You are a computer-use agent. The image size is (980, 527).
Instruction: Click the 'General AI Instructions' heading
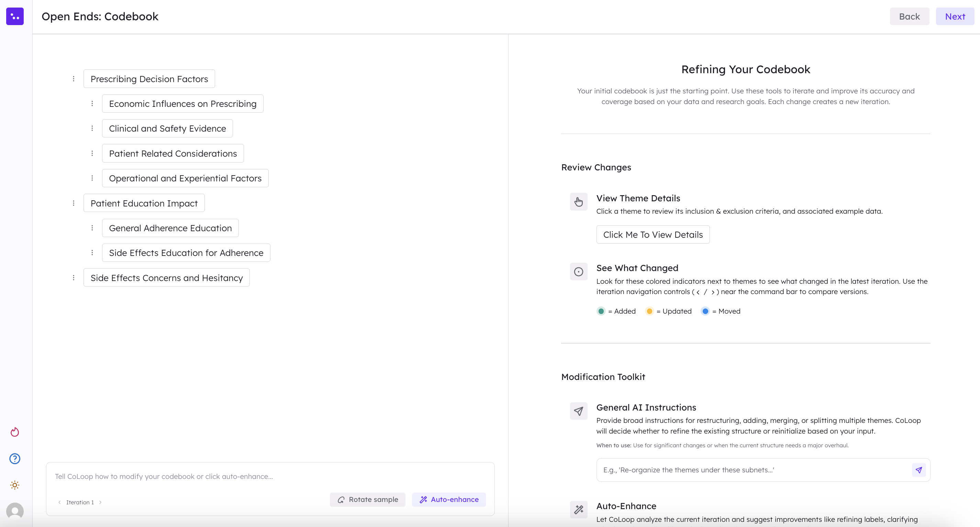(646, 407)
